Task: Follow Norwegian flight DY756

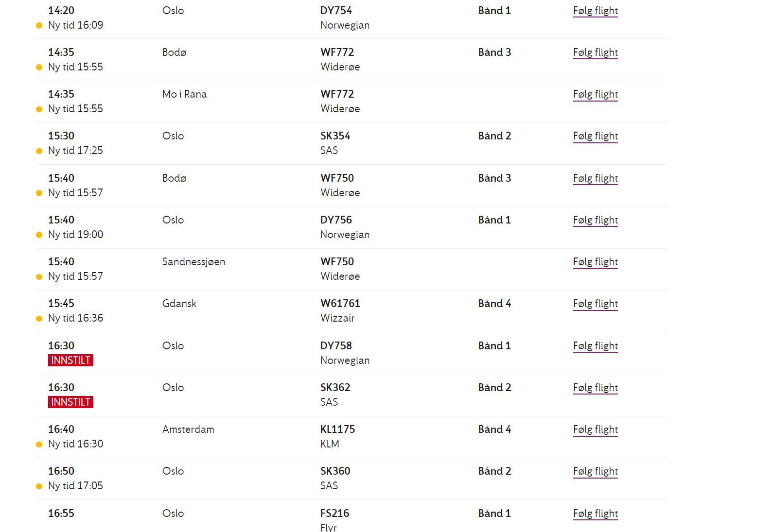Action: [x=595, y=220]
